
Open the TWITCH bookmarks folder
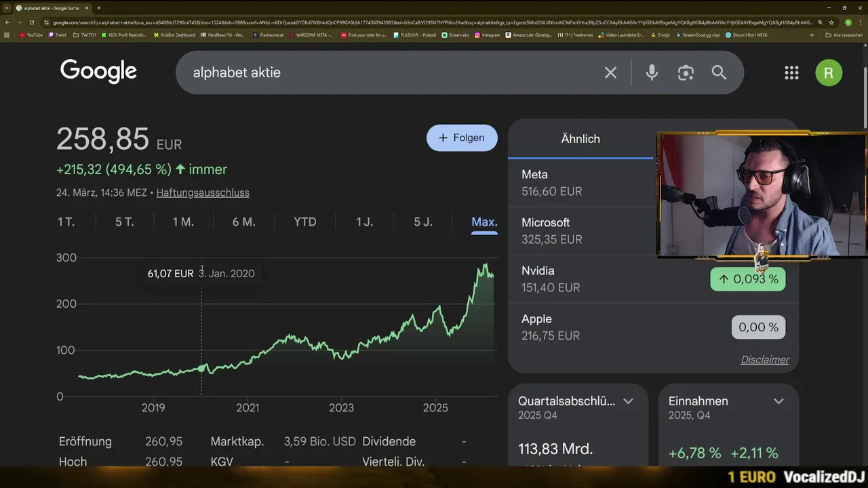pyautogui.click(x=84, y=35)
